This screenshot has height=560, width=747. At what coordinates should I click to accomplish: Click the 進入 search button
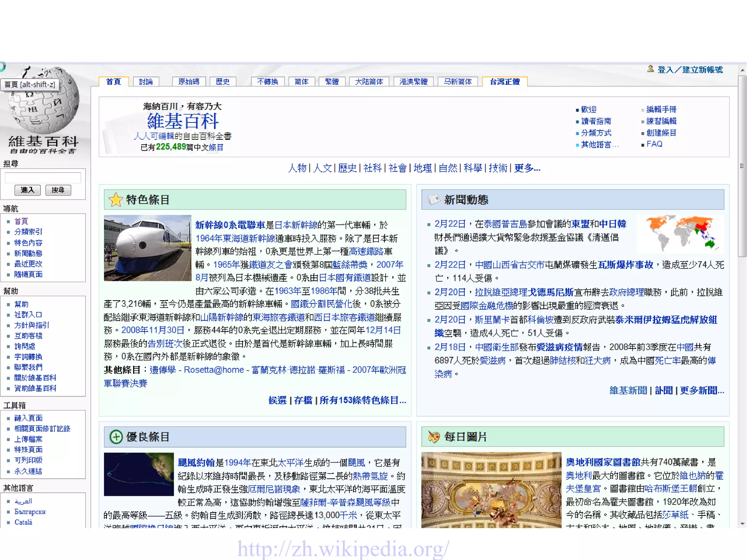point(28,190)
